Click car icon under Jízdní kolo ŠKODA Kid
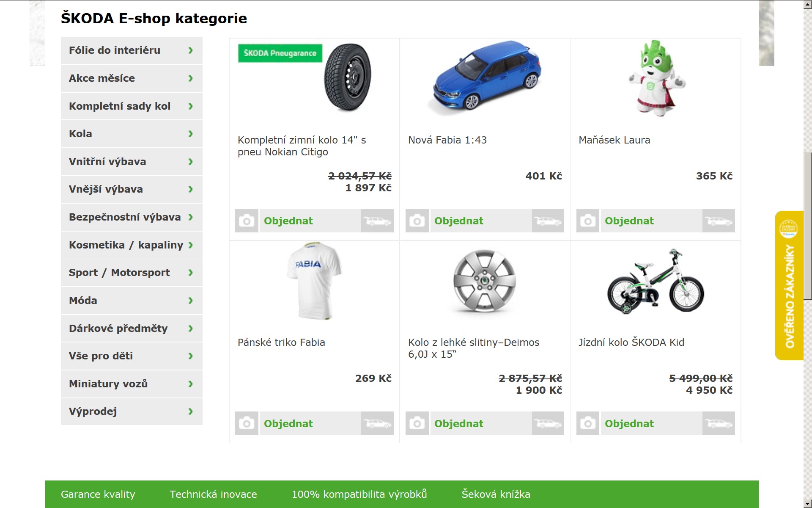 (x=719, y=423)
